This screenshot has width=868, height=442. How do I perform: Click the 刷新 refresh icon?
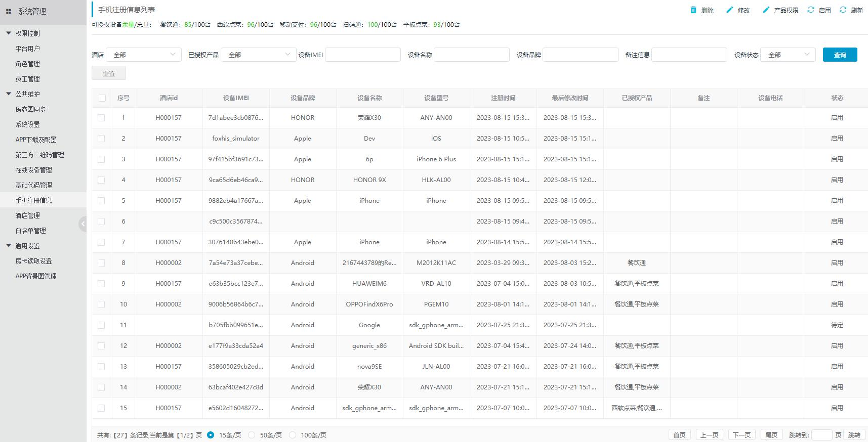point(843,10)
